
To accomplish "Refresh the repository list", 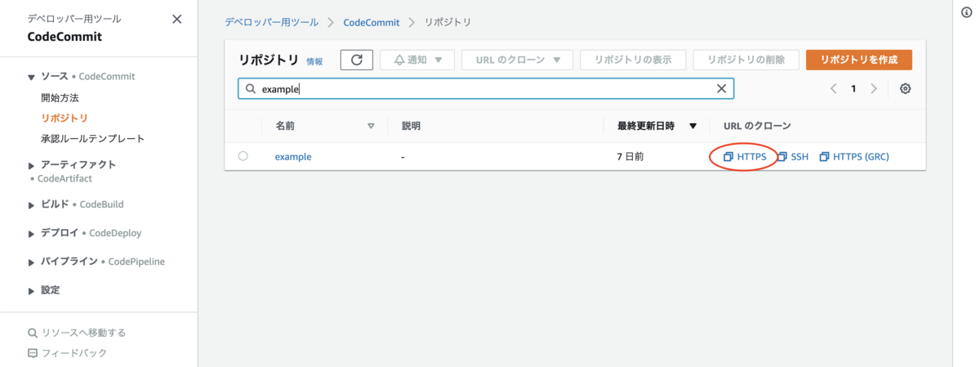I will click(x=357, y=60).
